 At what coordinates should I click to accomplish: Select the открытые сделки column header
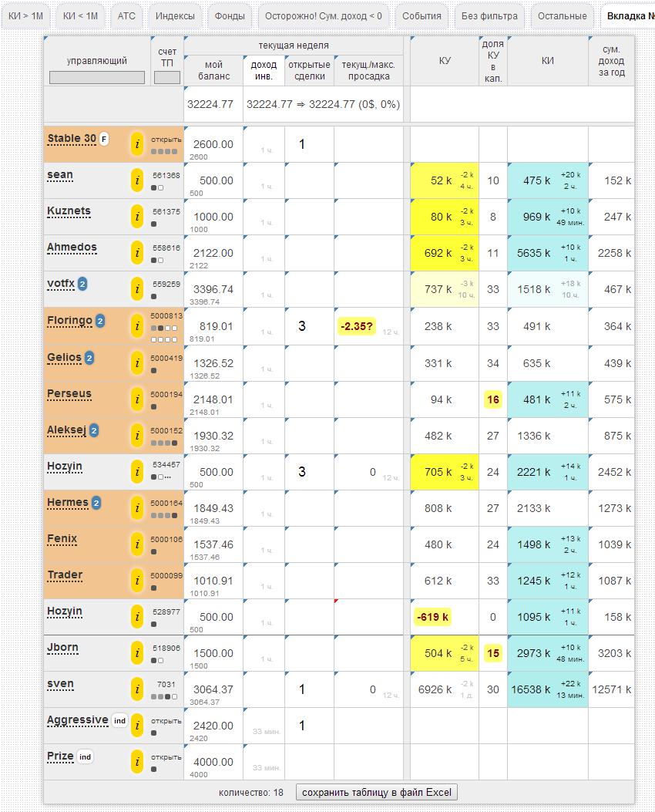pyautogui.click(x=310, y=70)
